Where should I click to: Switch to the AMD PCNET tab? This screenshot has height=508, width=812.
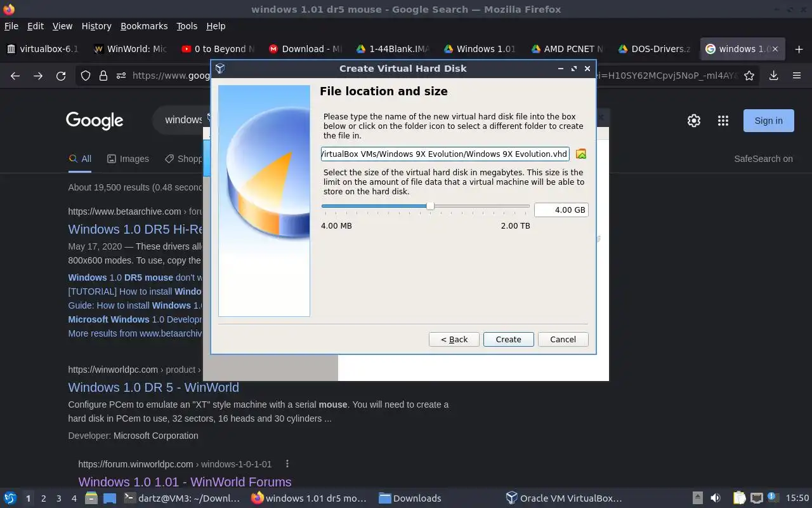pos(567,49)
